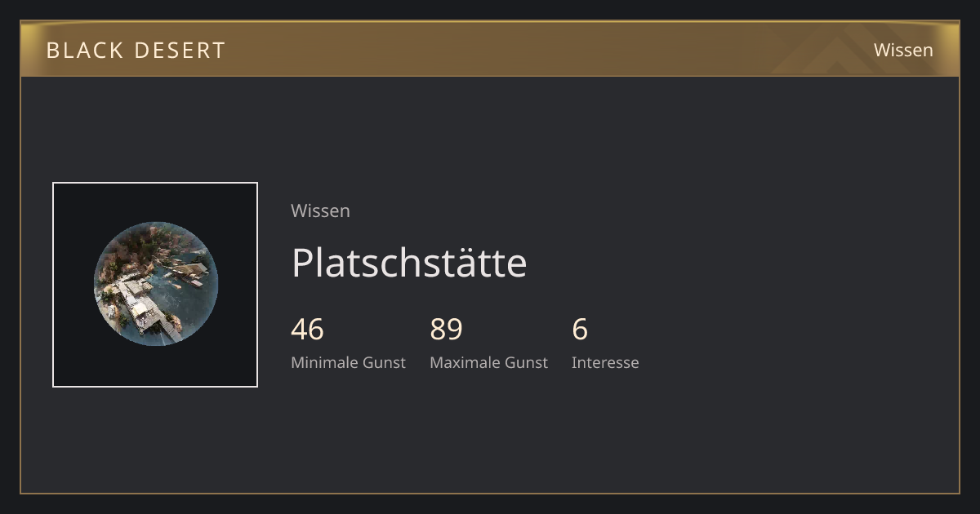Select the grey Wissen category label above the title
The width and height of the screenshot is (980, 514).
[320, 210]
